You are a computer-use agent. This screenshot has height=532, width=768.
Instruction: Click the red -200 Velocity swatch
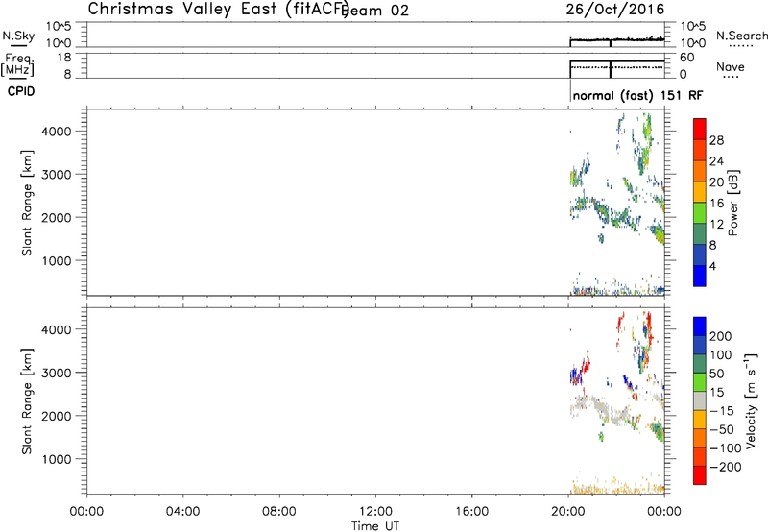pos(700,475)
